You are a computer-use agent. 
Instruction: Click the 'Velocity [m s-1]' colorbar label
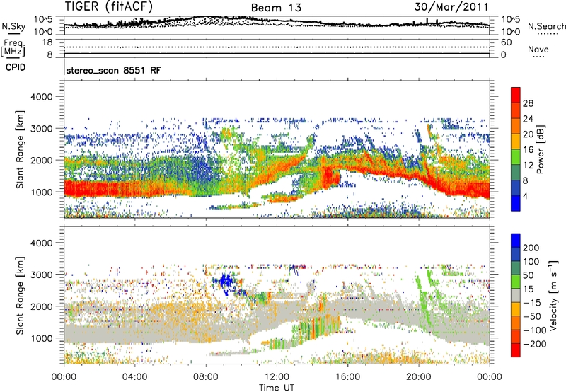553,295
